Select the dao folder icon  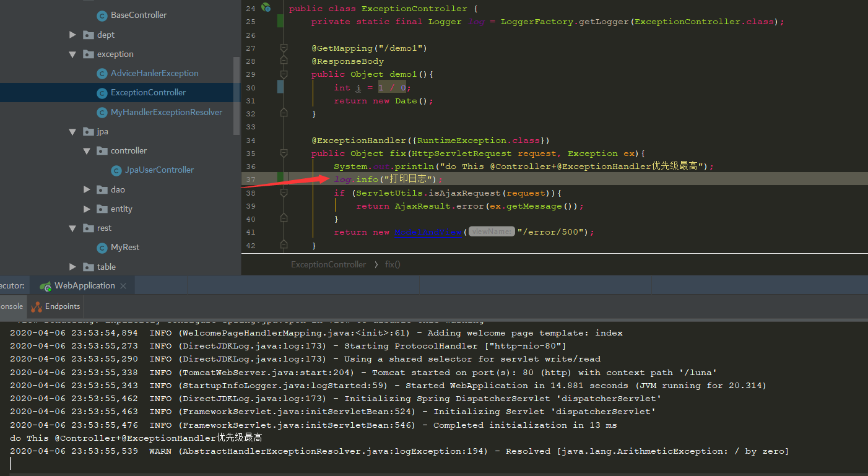tap(102, 190)
